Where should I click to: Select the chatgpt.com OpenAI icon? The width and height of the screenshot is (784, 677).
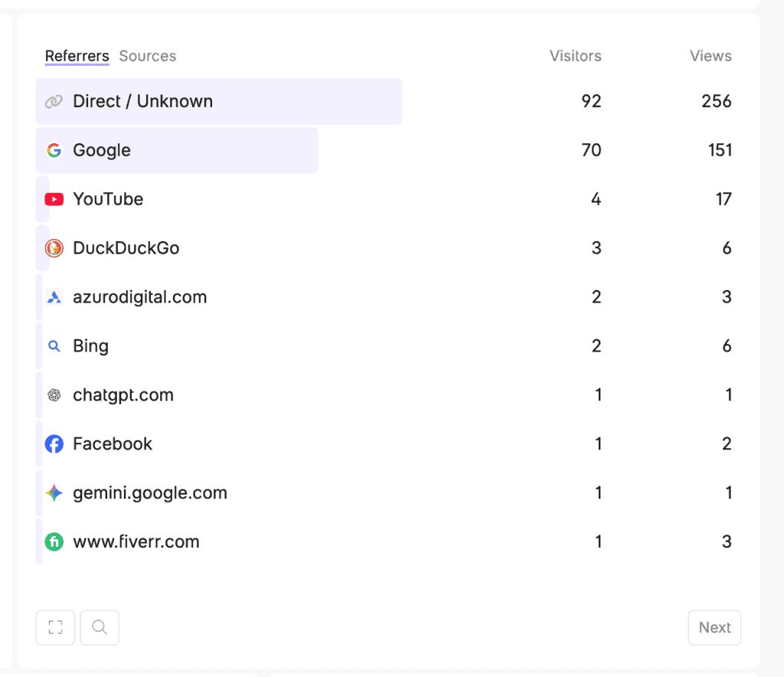(53, 395)
